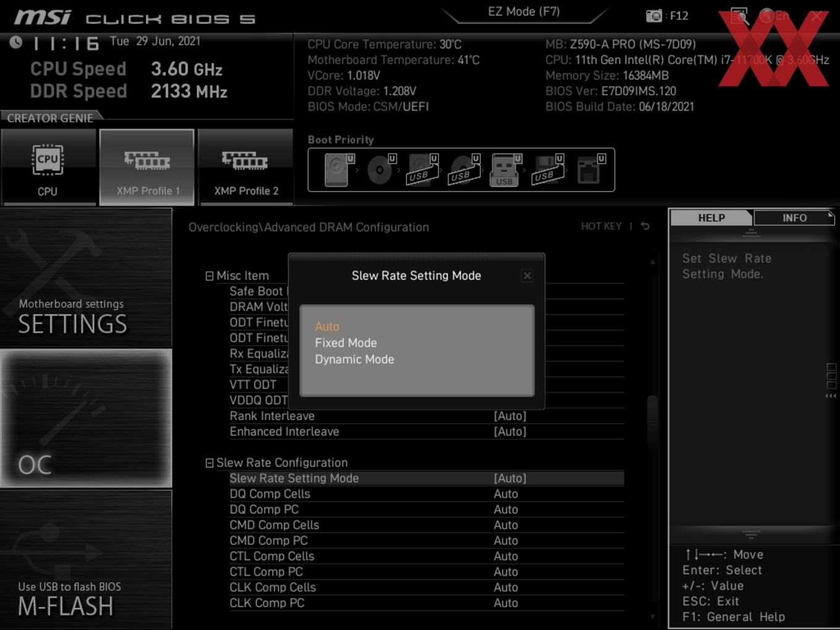Click the Overclocking\Advanced DRAM Configuration breadcrumb
The image size is (840, 630).
click(x=309, y=227)
